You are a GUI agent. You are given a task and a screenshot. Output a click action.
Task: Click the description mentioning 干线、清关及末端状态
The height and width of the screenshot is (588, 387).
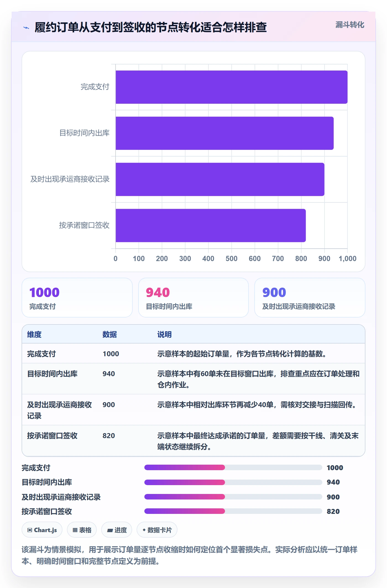tap(258, 441)
